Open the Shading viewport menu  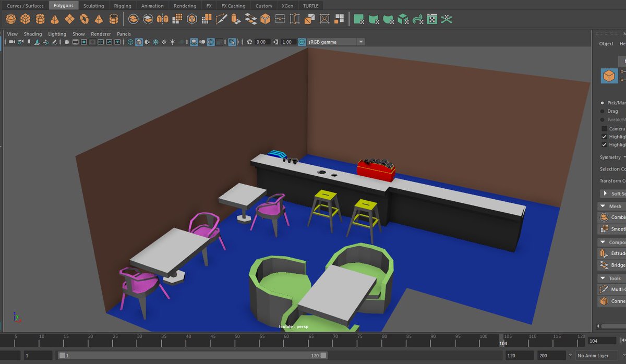click(33, 34)
